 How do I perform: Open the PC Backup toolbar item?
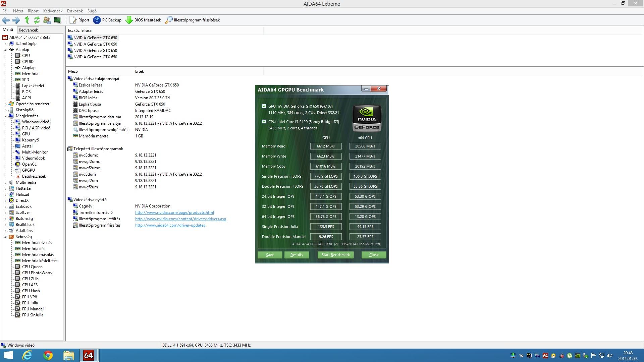(x=107, y=20)
